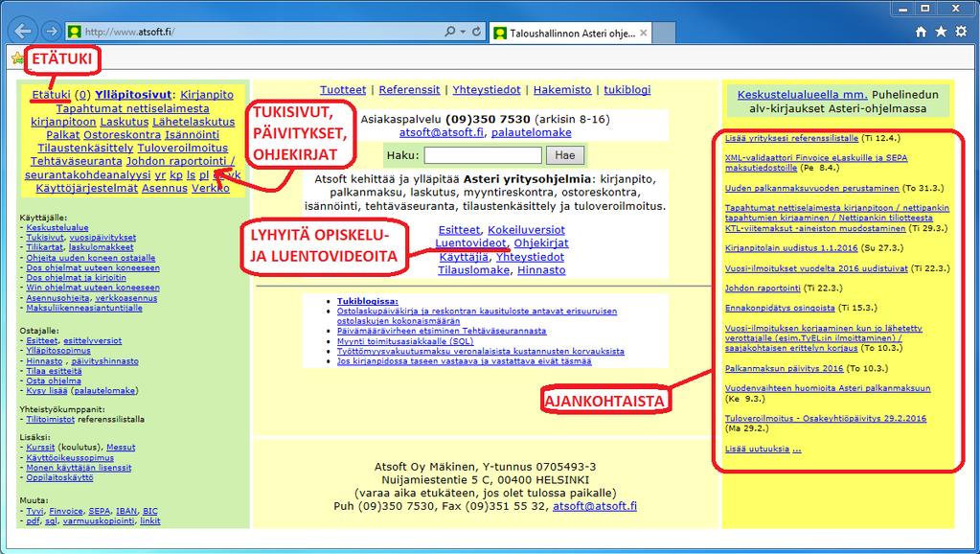Image resolution: width=980 pixels, height=554 pixels.
Task: Open the address bar search magnifier
Action: tap(450, 32)
